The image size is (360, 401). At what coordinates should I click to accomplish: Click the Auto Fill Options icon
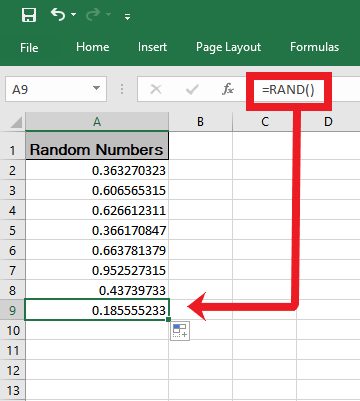click(x=180, y=331)
